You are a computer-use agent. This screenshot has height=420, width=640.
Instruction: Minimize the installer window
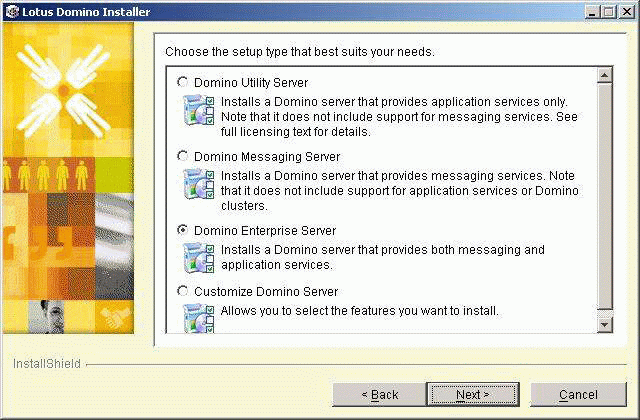tap(592, 11)
